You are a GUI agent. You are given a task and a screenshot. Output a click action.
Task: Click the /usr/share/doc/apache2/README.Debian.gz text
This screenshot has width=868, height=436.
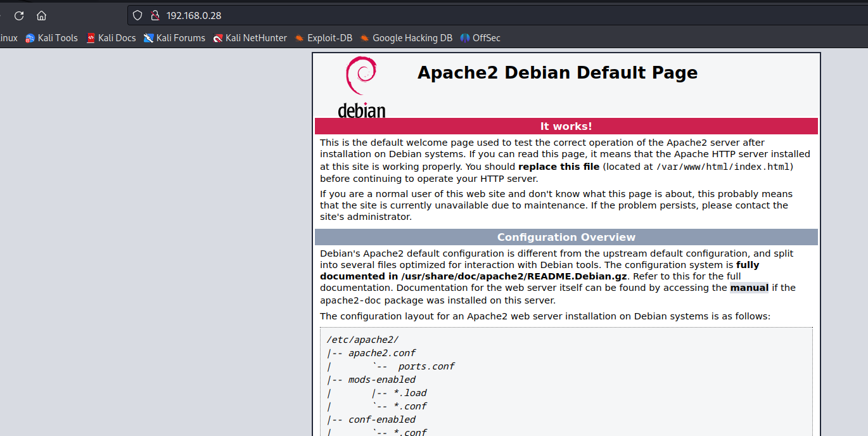514,276
